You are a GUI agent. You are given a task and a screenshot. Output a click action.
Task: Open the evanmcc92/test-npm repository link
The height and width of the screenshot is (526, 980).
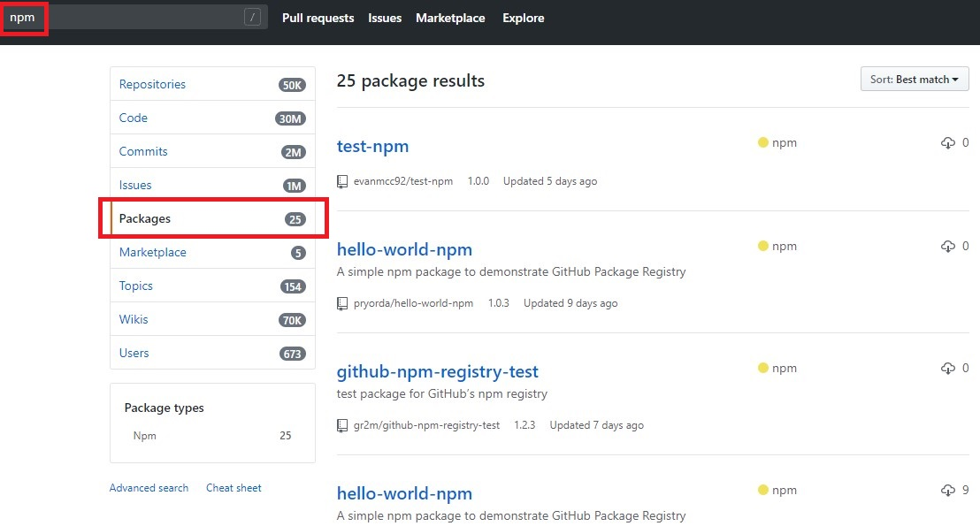[x=403, y=181]
